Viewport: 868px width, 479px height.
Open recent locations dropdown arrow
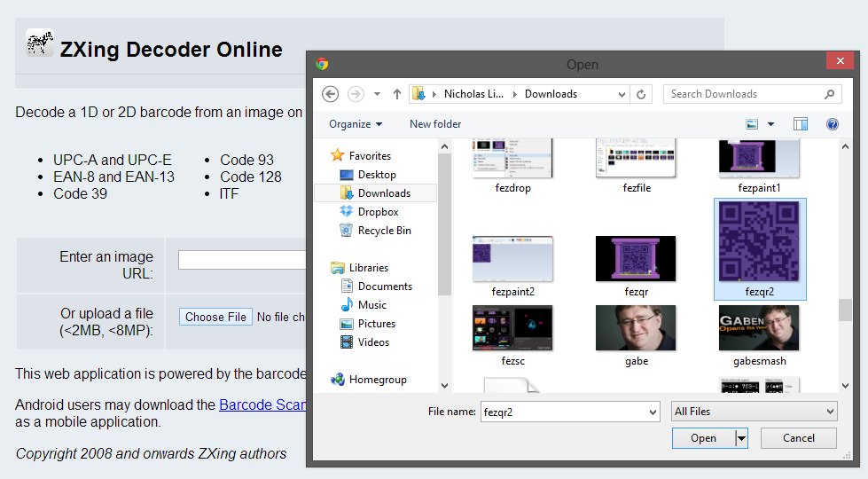(377, 94)
